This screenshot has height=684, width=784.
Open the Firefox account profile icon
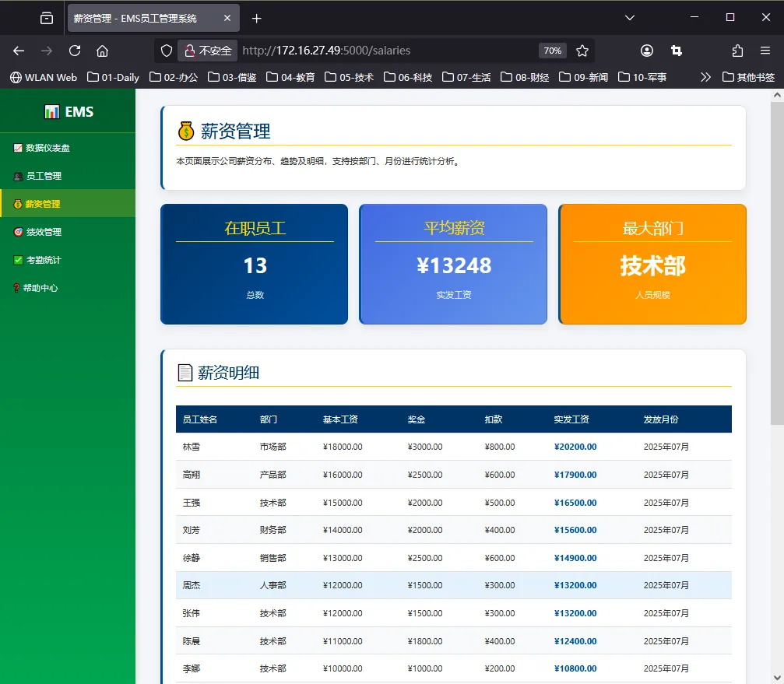tap(646, 51)
